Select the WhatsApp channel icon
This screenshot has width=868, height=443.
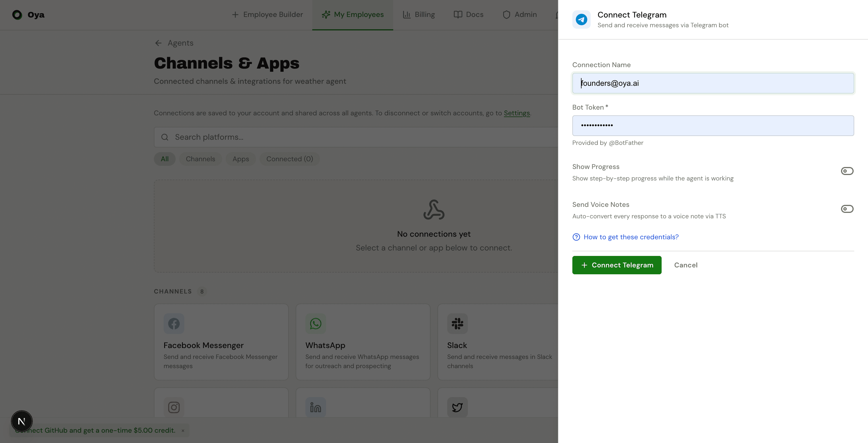[315, 323]
